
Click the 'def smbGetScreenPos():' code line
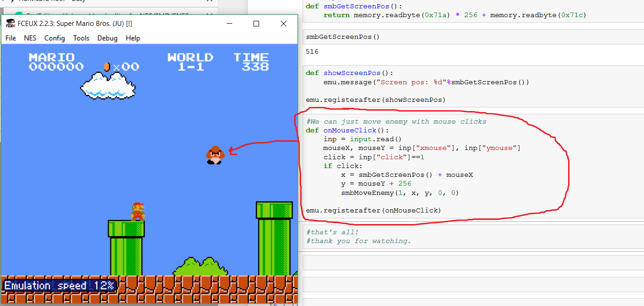coord(354,6)
